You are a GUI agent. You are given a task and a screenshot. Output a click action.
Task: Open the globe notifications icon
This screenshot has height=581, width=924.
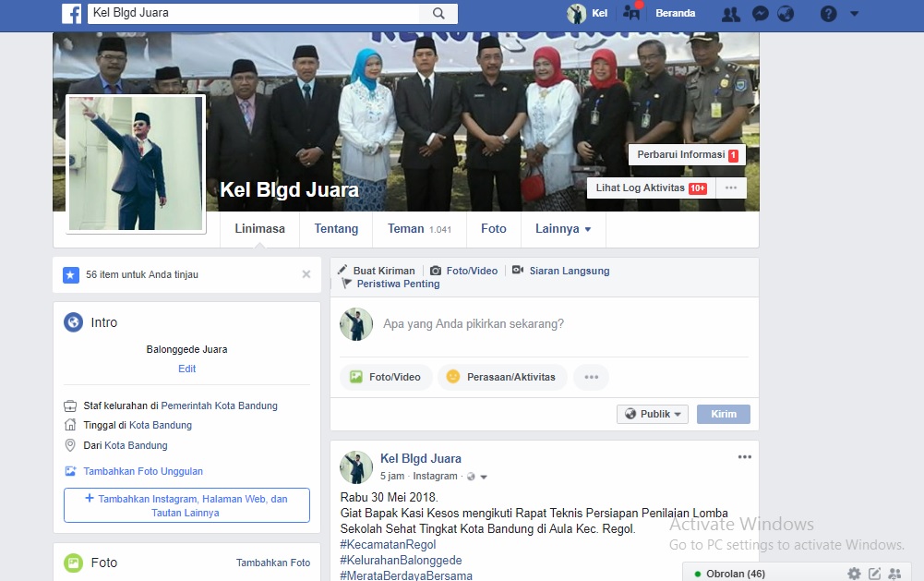coord(786,14)
